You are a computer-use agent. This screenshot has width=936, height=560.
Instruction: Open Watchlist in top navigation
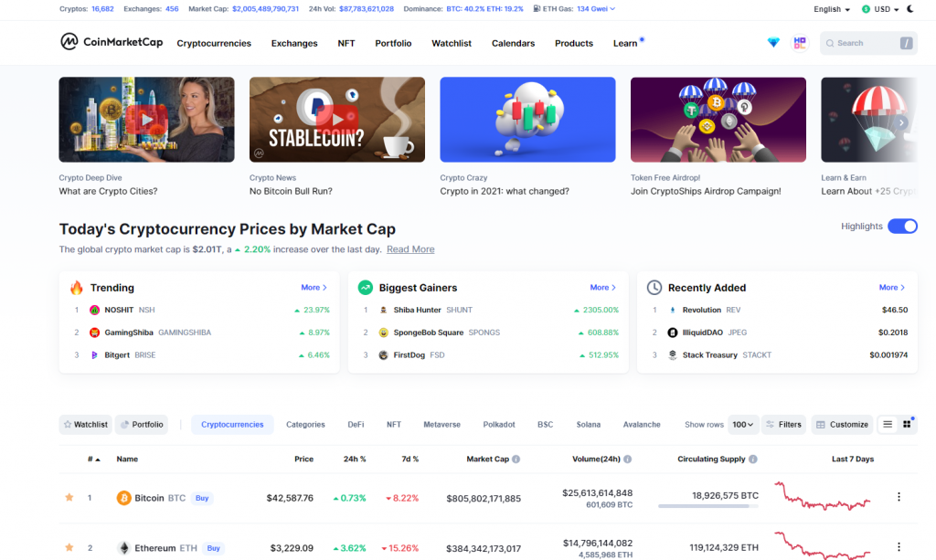pos(452,44)
